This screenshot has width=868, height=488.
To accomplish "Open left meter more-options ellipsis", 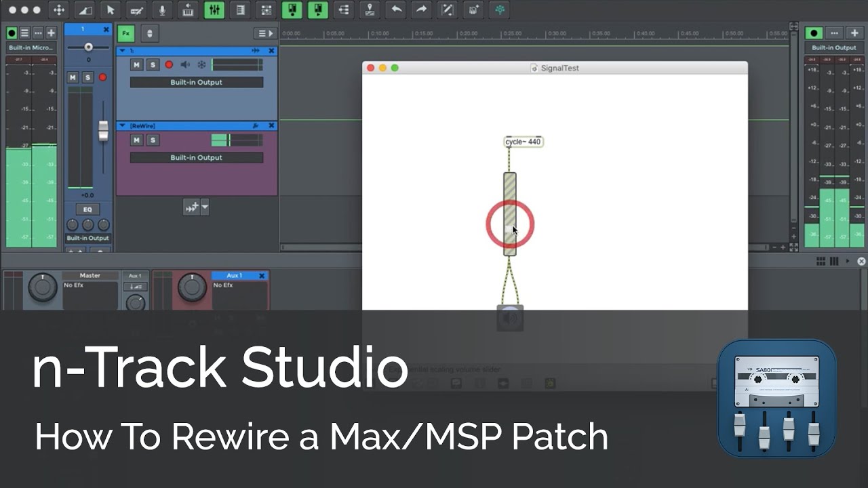I will (38, 33).
